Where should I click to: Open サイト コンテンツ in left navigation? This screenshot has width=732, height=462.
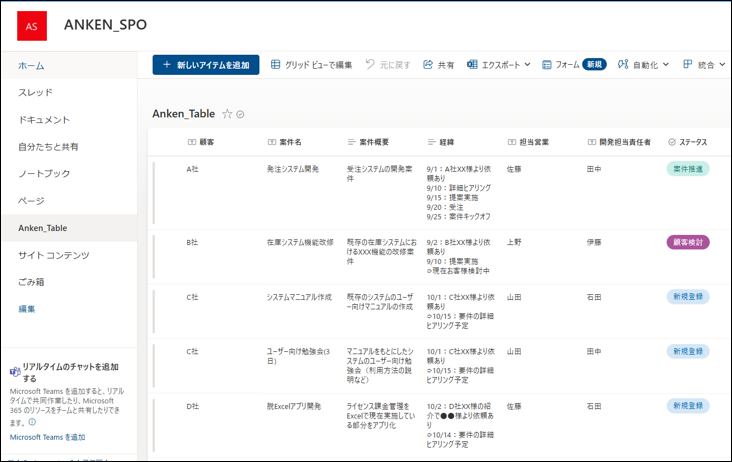(x=54, y=255)
